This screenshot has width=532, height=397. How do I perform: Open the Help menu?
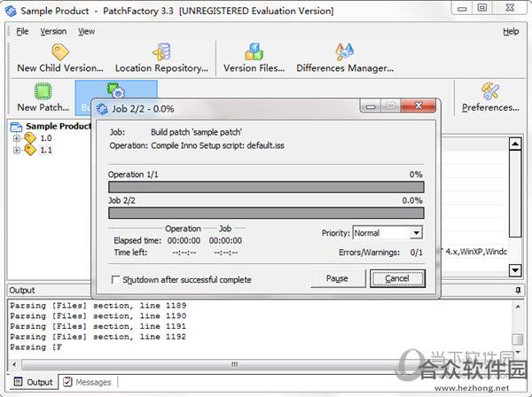pos(511,32)
